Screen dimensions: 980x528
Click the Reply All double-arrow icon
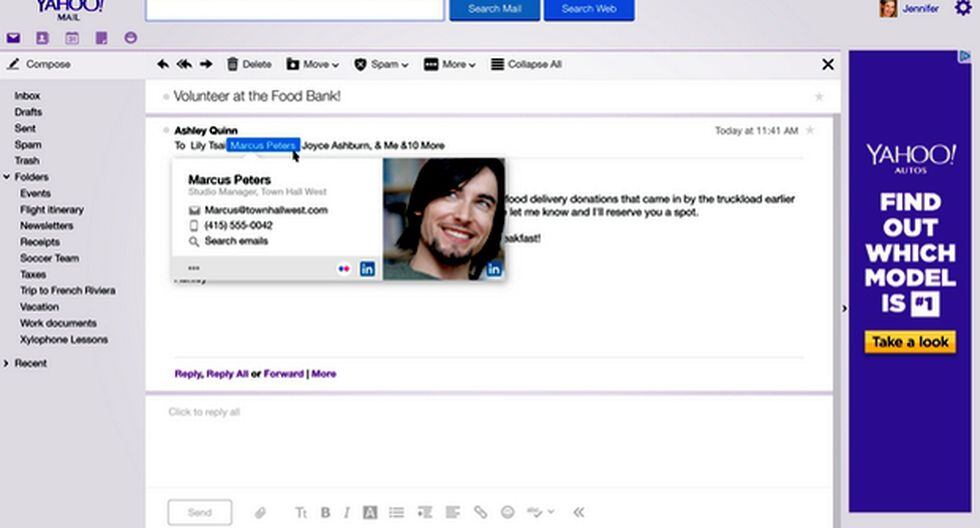pos(184,64)
